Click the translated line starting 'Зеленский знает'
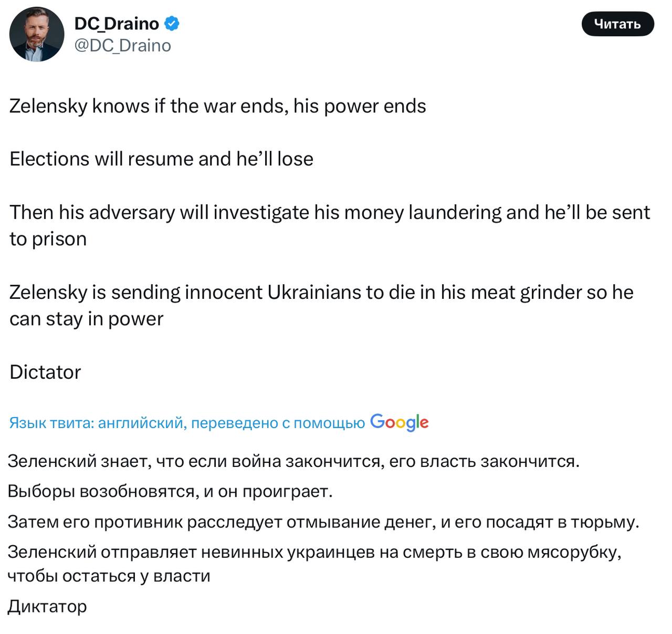Viewport: 672px width, 634px height. (293, 461)
